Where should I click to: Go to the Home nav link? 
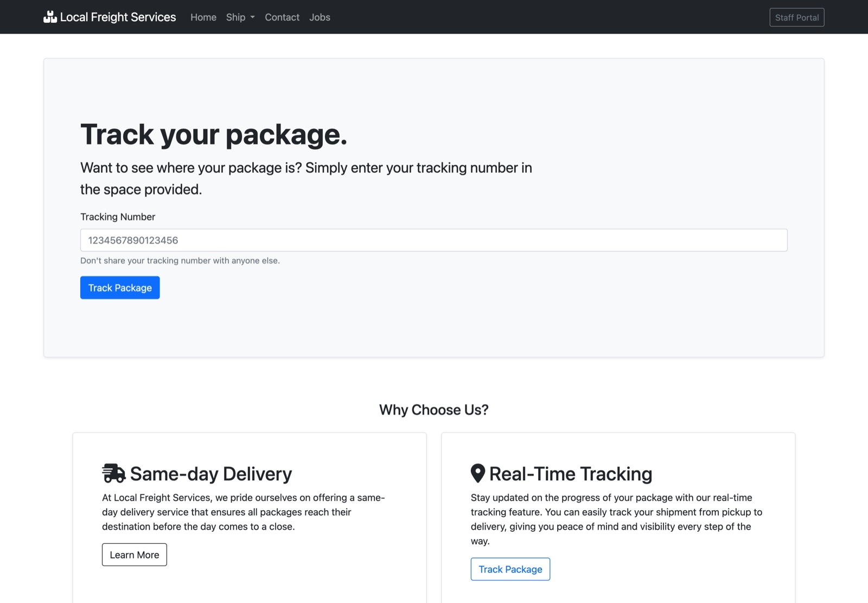pyautogui.click(x=203, y=17)
